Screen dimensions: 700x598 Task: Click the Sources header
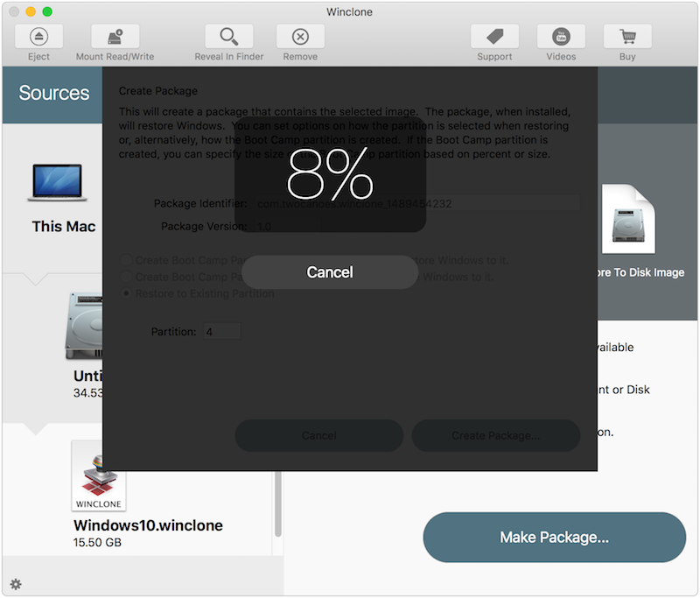tap(54, 93)
